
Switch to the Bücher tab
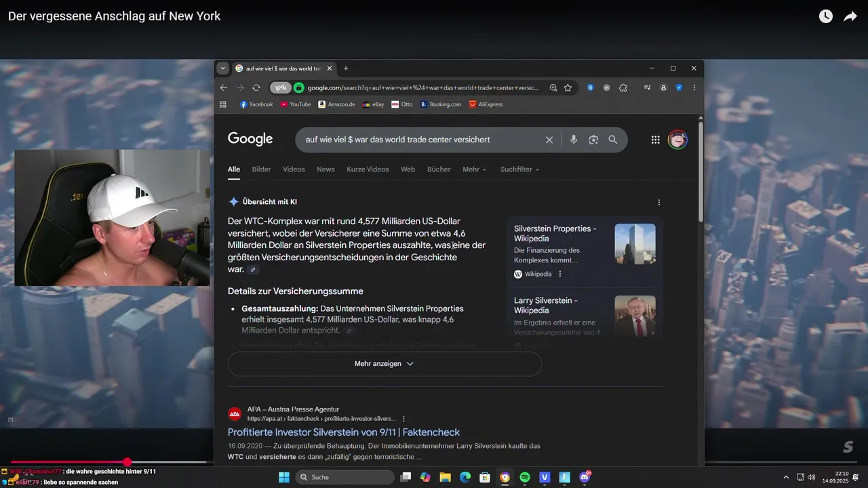point(439,169)
